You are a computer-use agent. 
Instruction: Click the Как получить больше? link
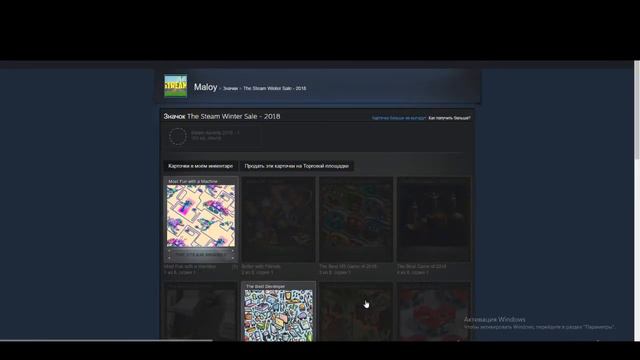coord(449,118)
